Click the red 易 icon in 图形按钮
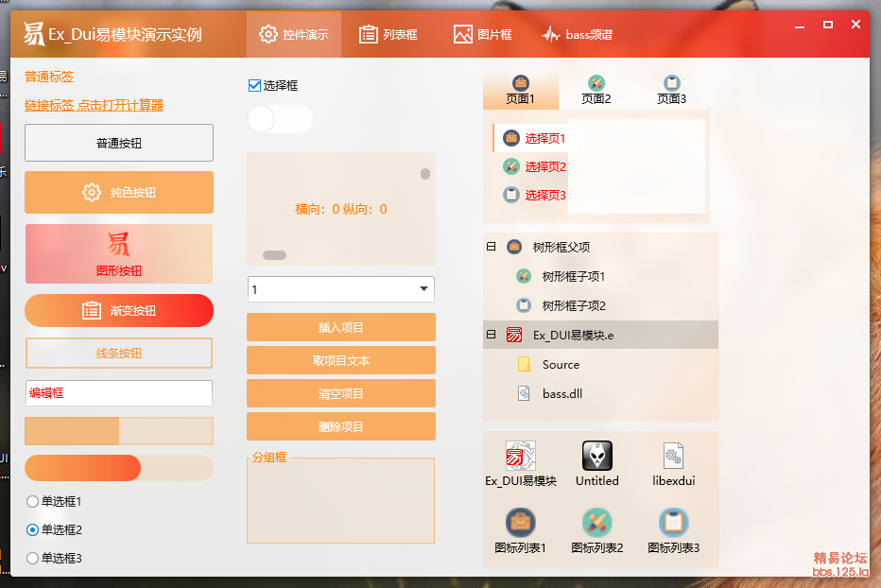 point(118,245)
